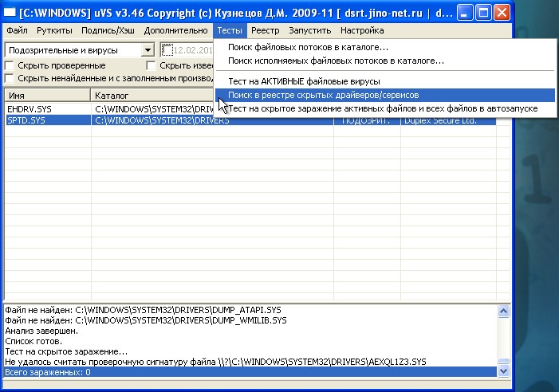This screenshot has height=392, width=559.
Task: Click log line about DUMP_WMILIB.SYS not found
Action: (250, 320)
